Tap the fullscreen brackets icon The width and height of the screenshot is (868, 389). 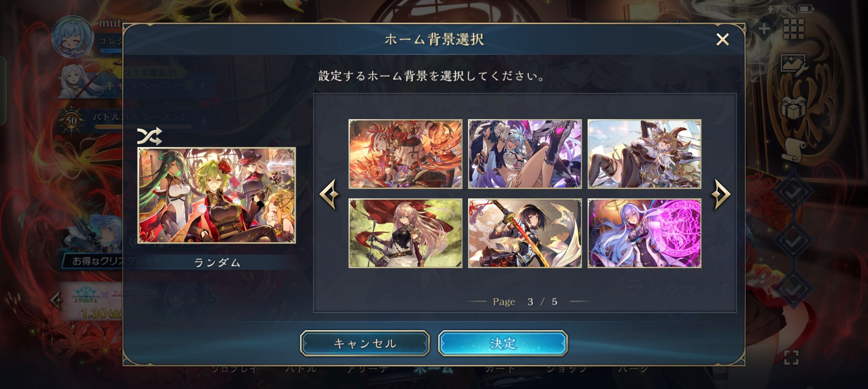[x=791, y=357]
